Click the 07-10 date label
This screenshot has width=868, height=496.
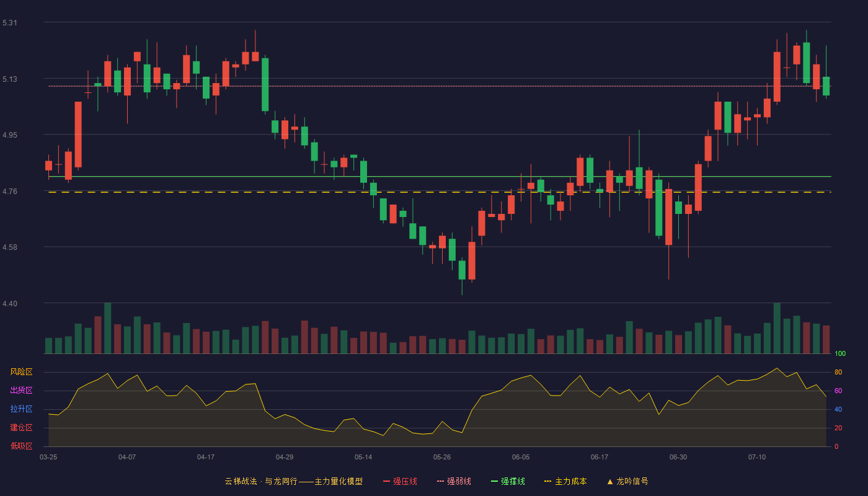pos(757,457)
